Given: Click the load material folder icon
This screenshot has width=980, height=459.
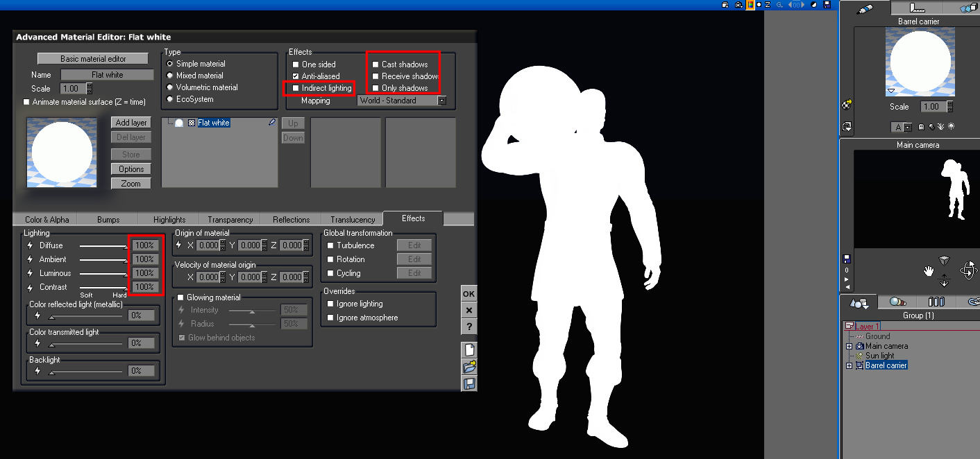Looking at the screenshot, I should [469, 367].
